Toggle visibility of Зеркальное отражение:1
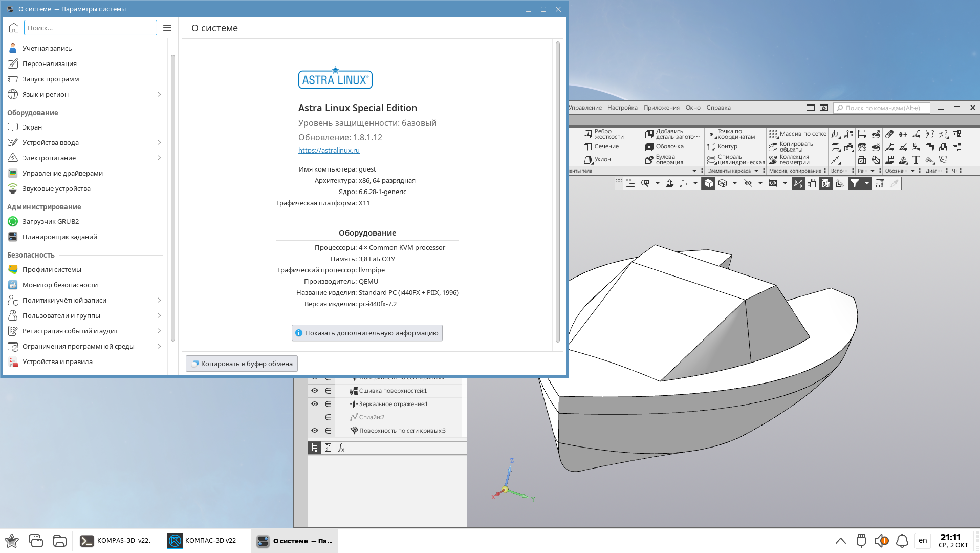 coord(315,404)
